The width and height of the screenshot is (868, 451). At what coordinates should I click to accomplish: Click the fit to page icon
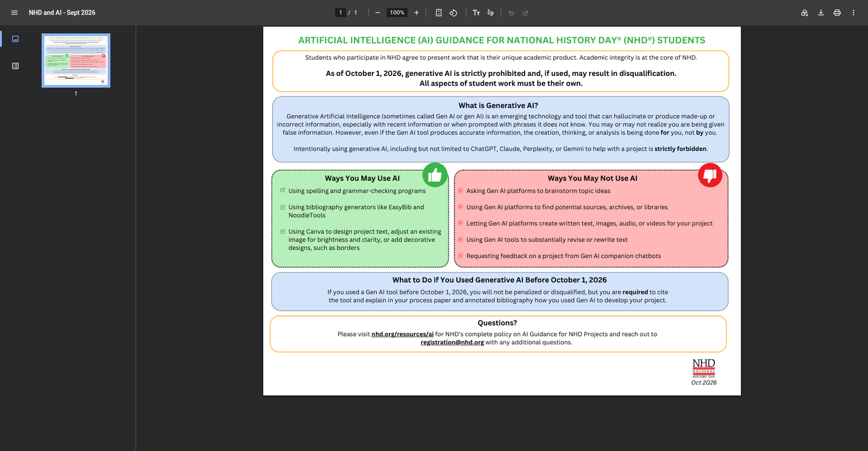click(x=438, y=12)
